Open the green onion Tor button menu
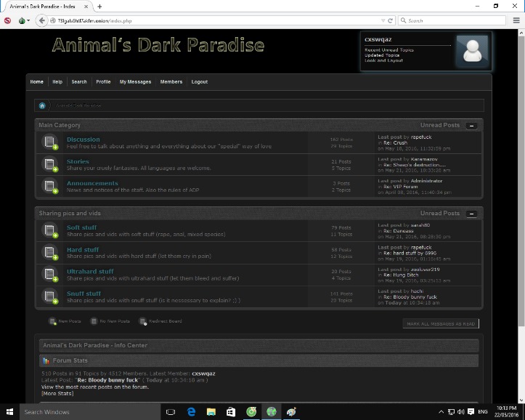This screenshot has width=525, height=420. [24, 21]
